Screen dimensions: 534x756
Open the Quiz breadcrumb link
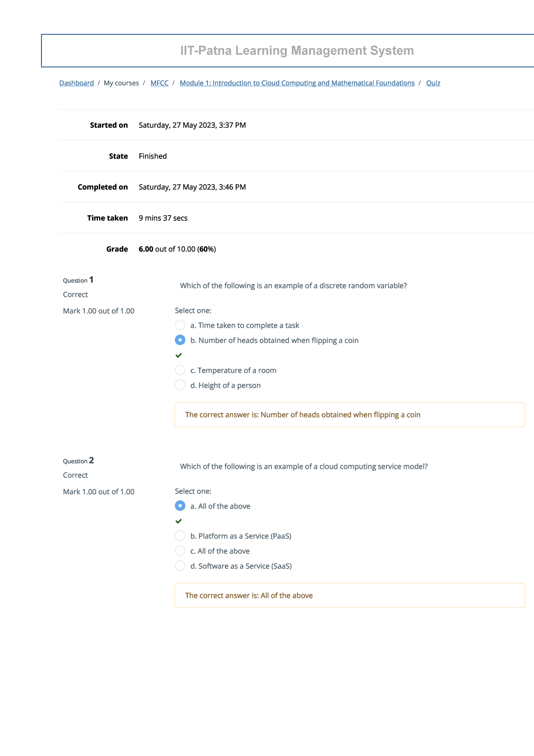(x=433, y=83)
